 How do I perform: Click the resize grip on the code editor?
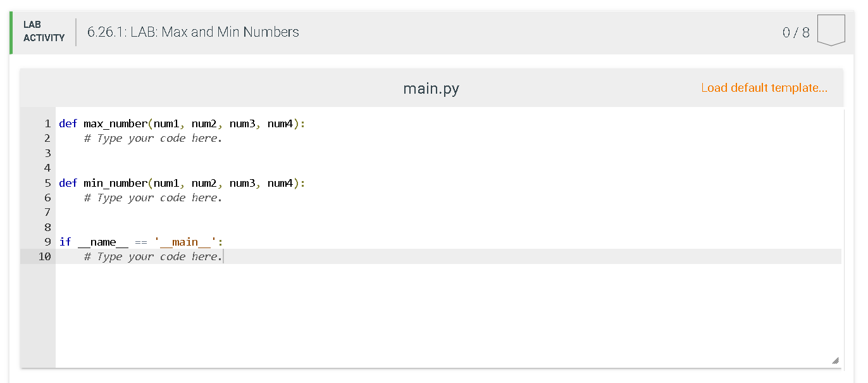837,362
